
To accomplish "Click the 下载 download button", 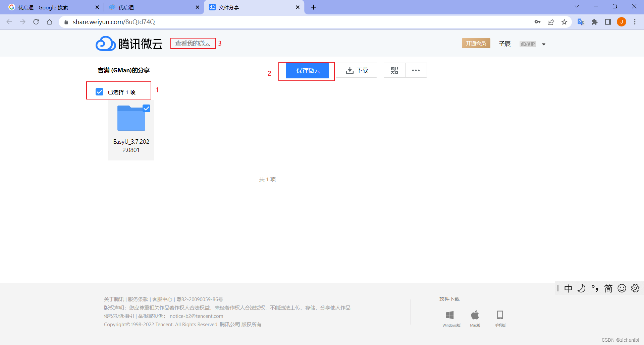I will click(357, 70).
